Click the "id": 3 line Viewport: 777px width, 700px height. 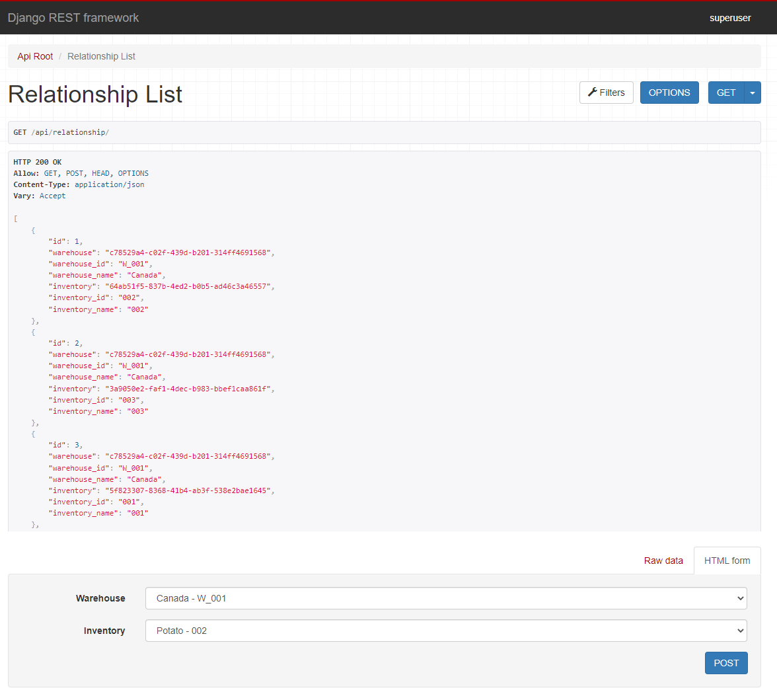(x=65, y=446)
